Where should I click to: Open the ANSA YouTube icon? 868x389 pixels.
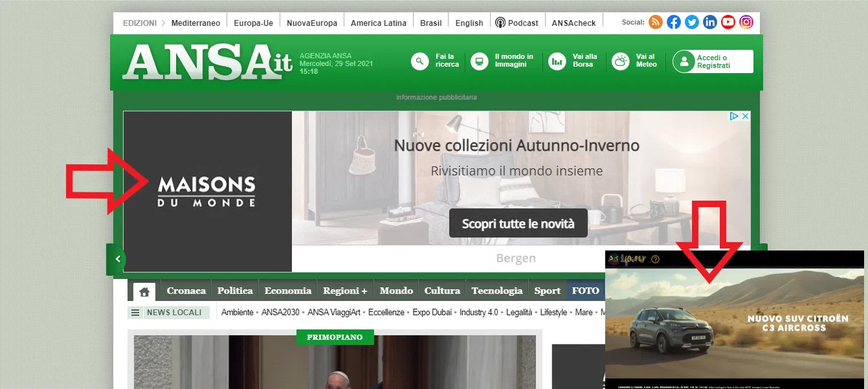pyautogui.click(x=728, y=22)
